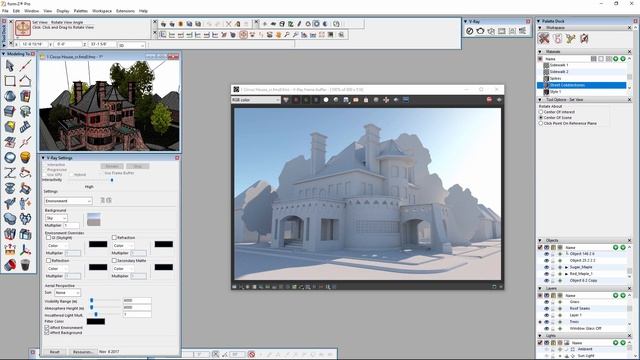Enable Refraction override checkbox
This screenshot has width=640, height=360.
coord(114,238)
